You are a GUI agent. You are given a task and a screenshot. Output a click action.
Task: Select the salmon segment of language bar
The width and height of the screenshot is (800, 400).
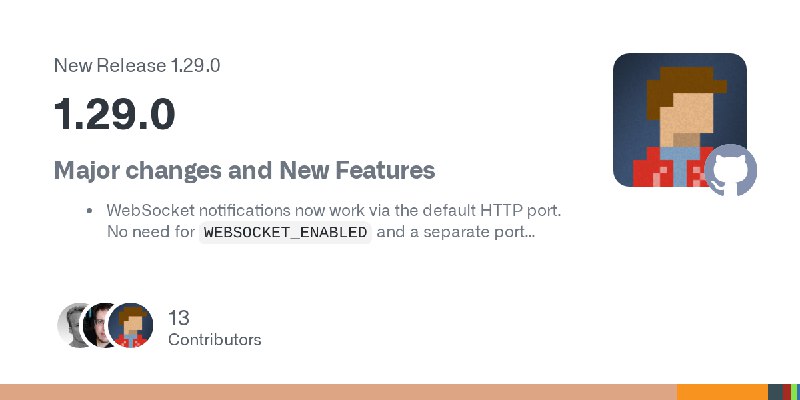(x=338, y=392)
